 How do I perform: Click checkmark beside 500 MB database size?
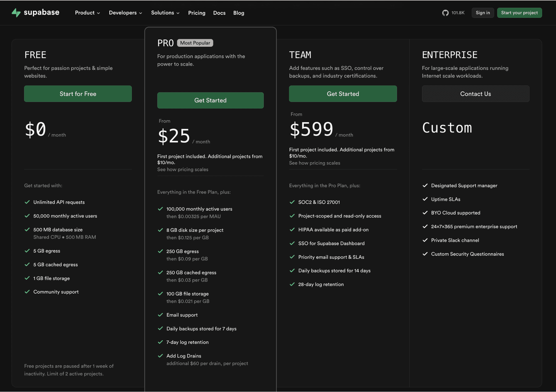27,230
